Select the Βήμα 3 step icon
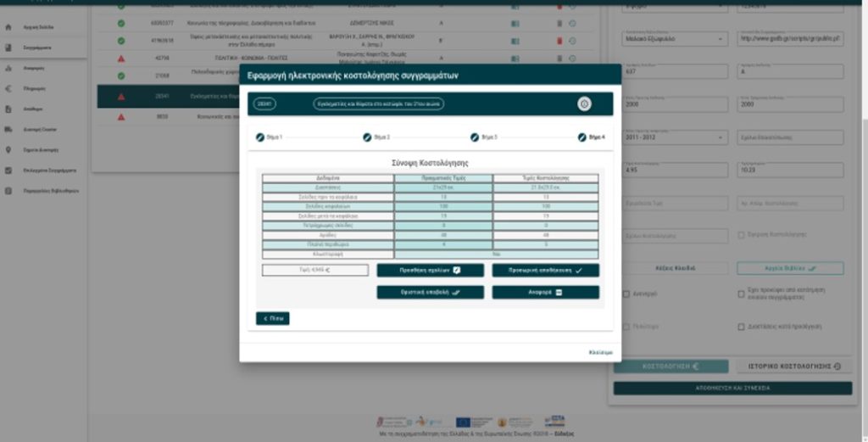Screen dimensions: 868x442 (x=475, y=137)
